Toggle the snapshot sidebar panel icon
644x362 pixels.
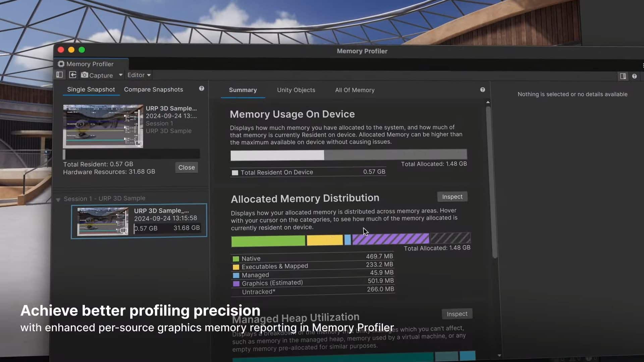(59, 75)
